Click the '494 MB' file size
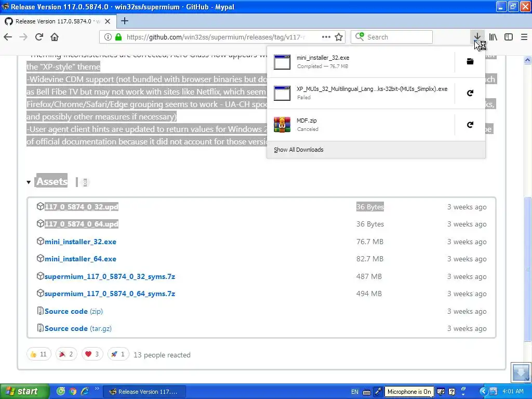This screenshot has height=399, width=532. [369, 294]
